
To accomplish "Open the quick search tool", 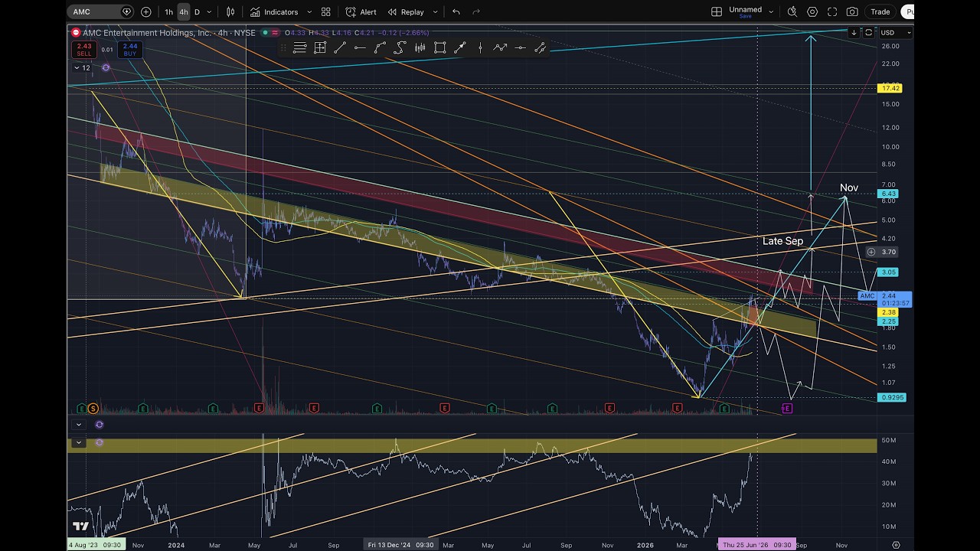I will (792, 11).
